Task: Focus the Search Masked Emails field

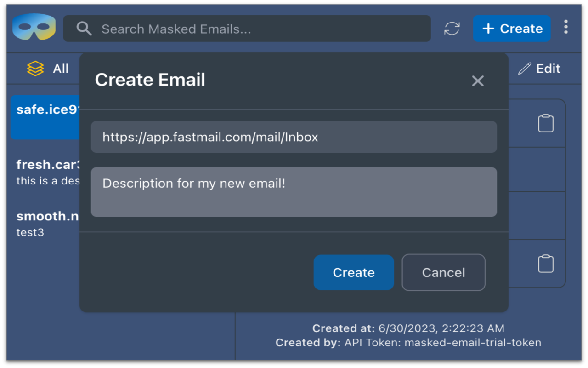Action: 247,29
